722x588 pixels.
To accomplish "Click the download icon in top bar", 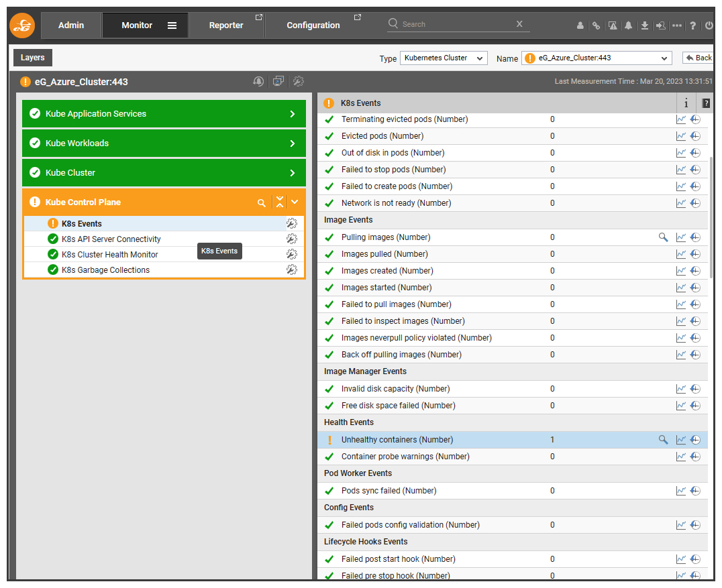I will 645,25.
